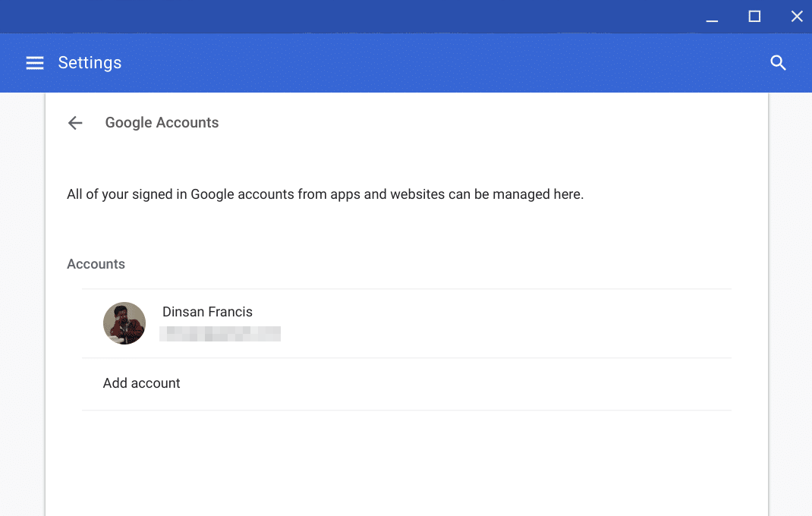Close the Settings window
This screenshot has width=812, height=516.
coord(797,16)
